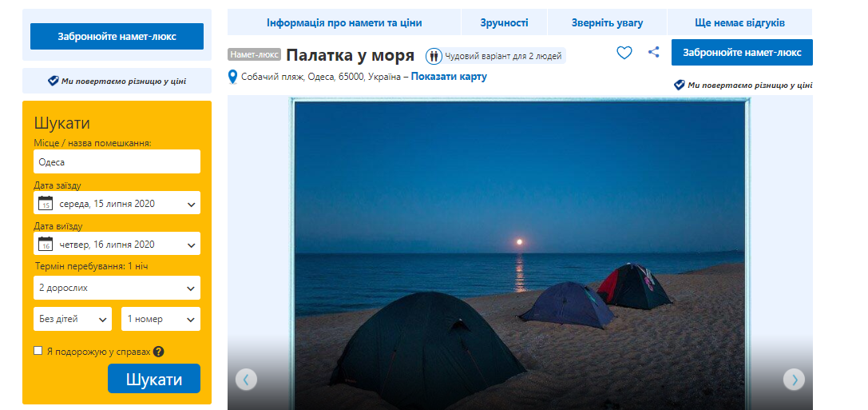Click the check-in calendar icon
Image resolution: width=868 pixels, height=410 pixels.
46,204
